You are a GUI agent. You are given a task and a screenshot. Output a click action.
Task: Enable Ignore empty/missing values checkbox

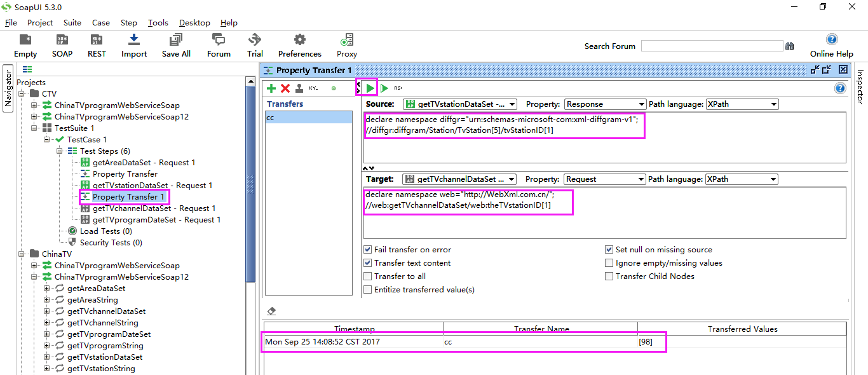(609, 263)
